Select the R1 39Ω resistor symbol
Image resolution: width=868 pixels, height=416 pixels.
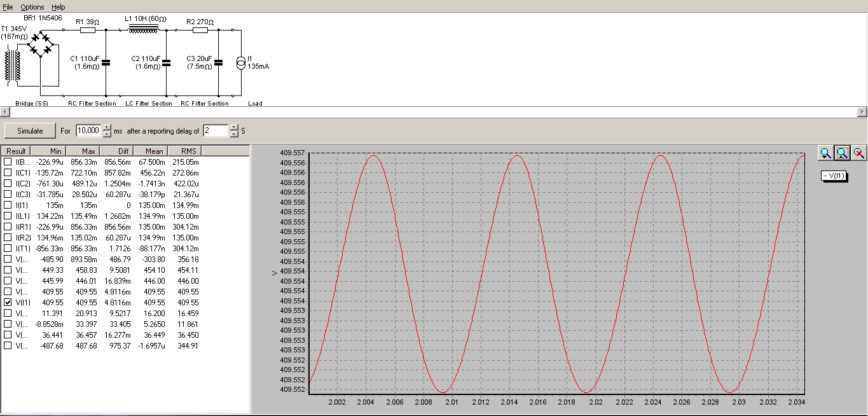click(x=87, y=29)
